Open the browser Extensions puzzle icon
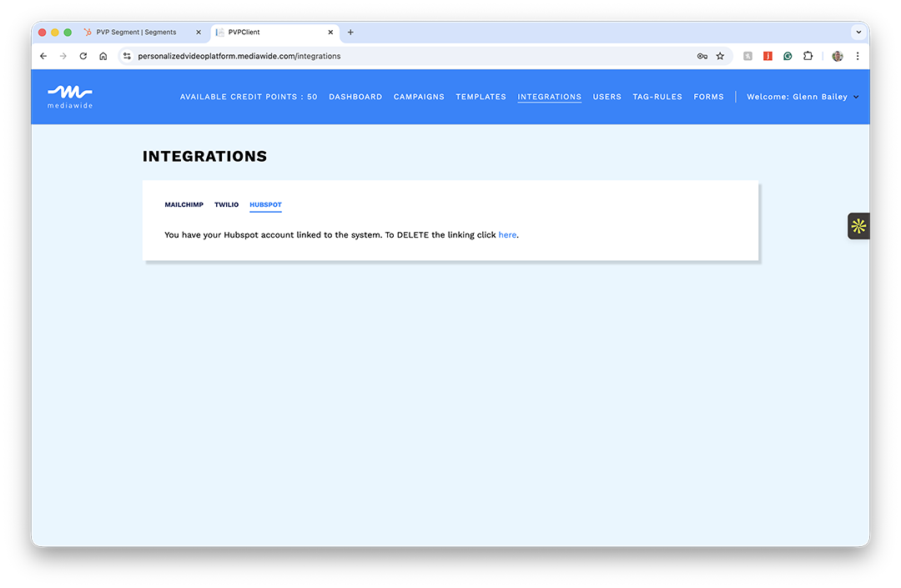The image size is (901, 588). (x=808, y=56)
